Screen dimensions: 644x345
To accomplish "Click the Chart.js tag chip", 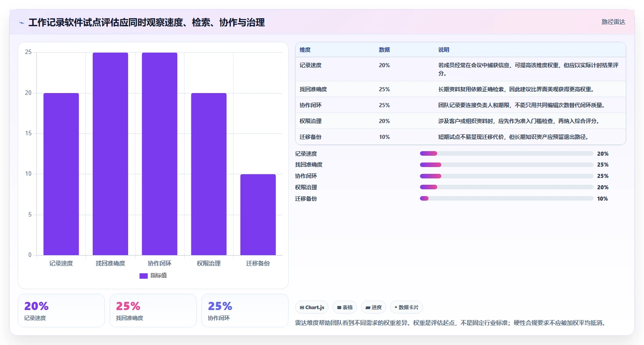I will point(312,307).
